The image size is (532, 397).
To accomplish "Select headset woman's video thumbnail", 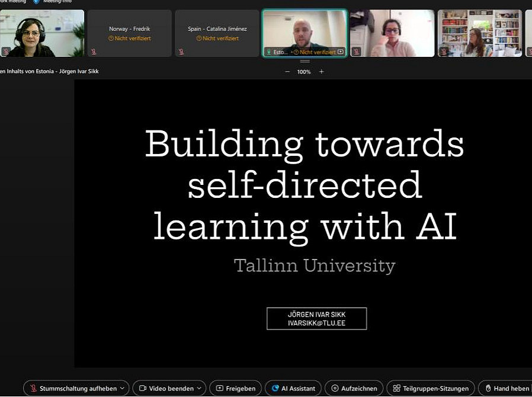I will [42, 33].
